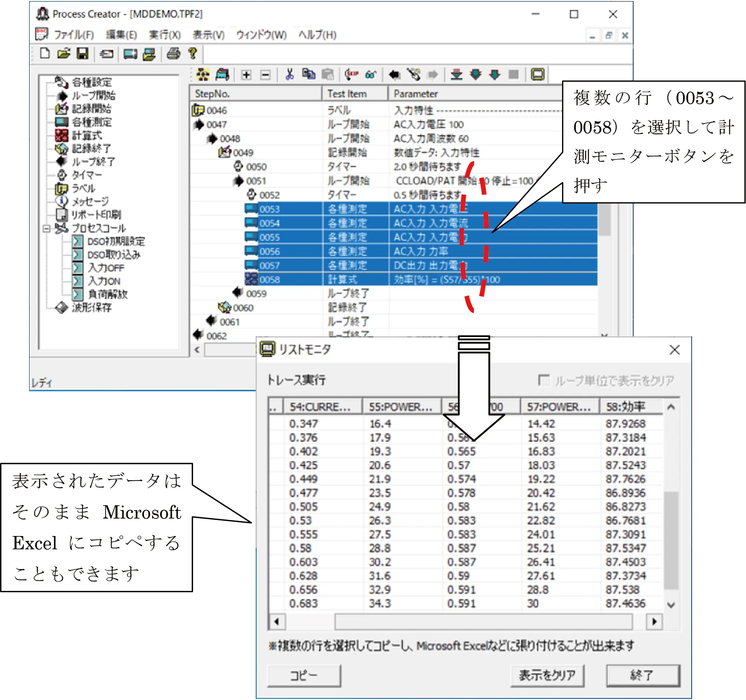
Task: Open the 実行(X) menu
Action: [x=165, y=35]
